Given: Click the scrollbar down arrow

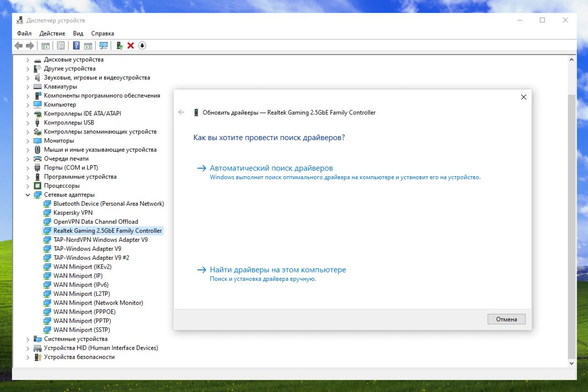Looking at the screenshot, I should (x=571, y=363).
